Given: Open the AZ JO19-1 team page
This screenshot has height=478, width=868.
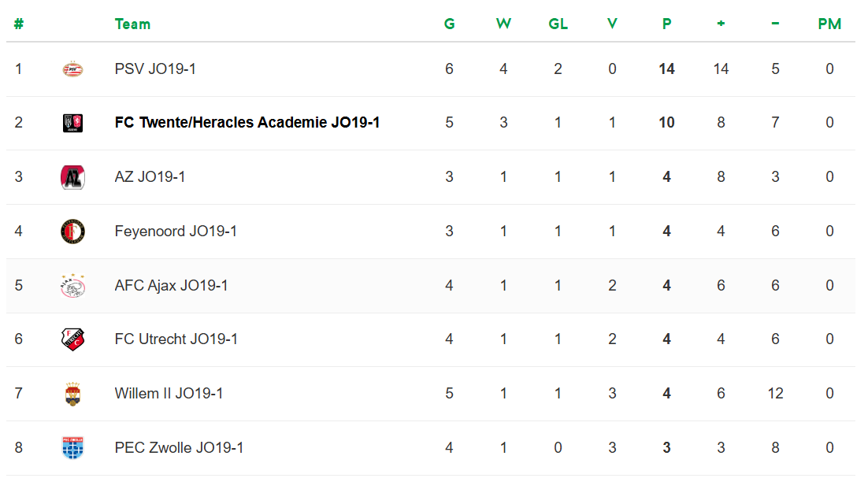Looking at the screenshot, I should point(150,177).
